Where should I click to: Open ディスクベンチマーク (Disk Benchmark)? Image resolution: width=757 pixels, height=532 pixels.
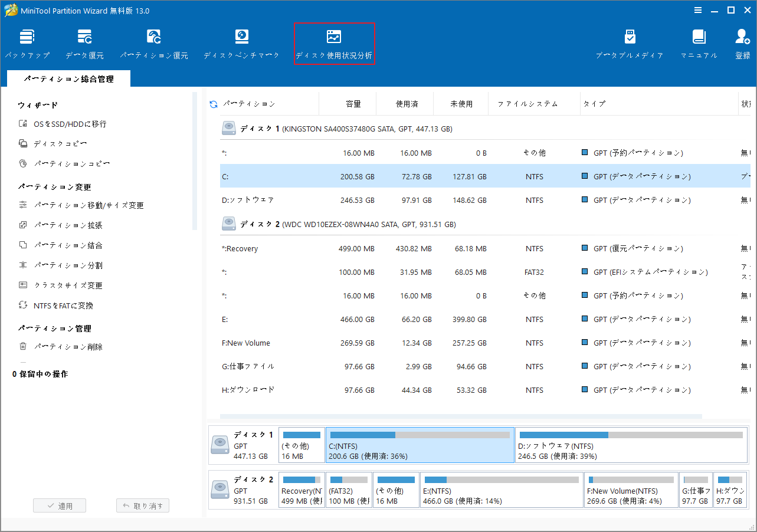[x=241, y=42]
